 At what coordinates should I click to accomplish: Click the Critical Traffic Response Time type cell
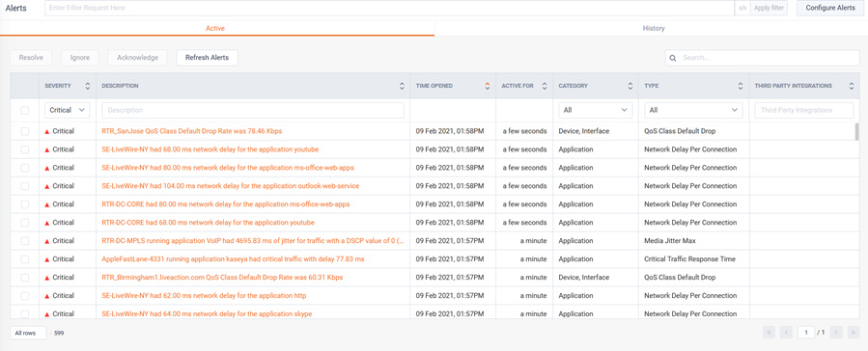coord(689,259)
